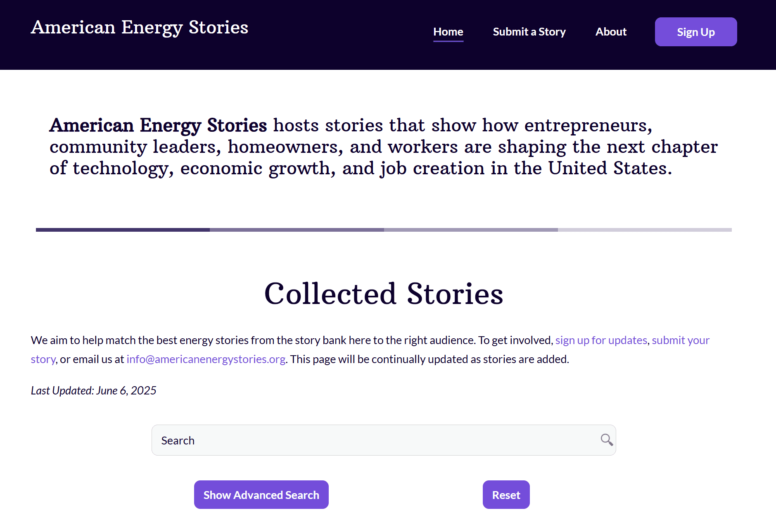Open the About page
The image size is (776, 532).
611,32
